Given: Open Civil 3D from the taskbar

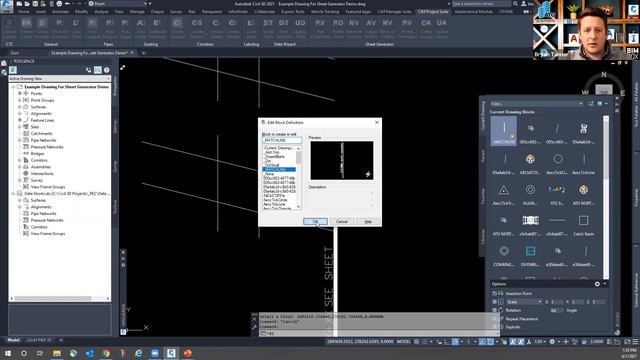Looking at the screenshot, I should [x=171, y=353].
